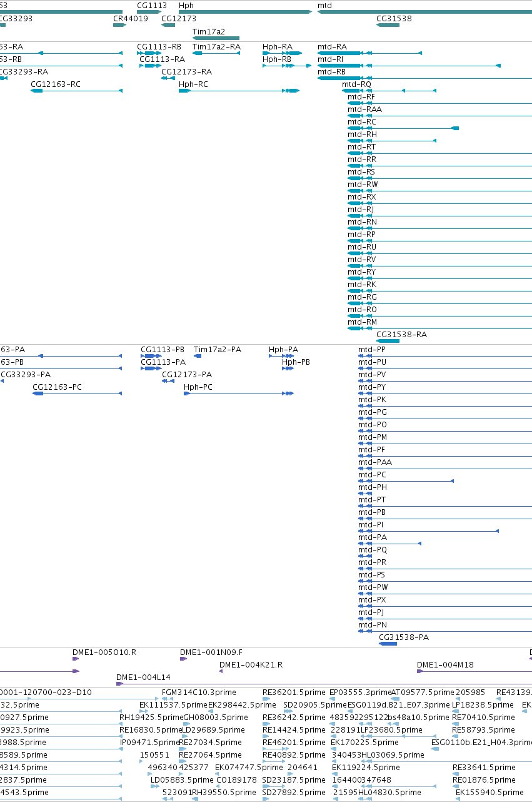
Task: Select the Hph-PB protein label
Action: [296, 362]
